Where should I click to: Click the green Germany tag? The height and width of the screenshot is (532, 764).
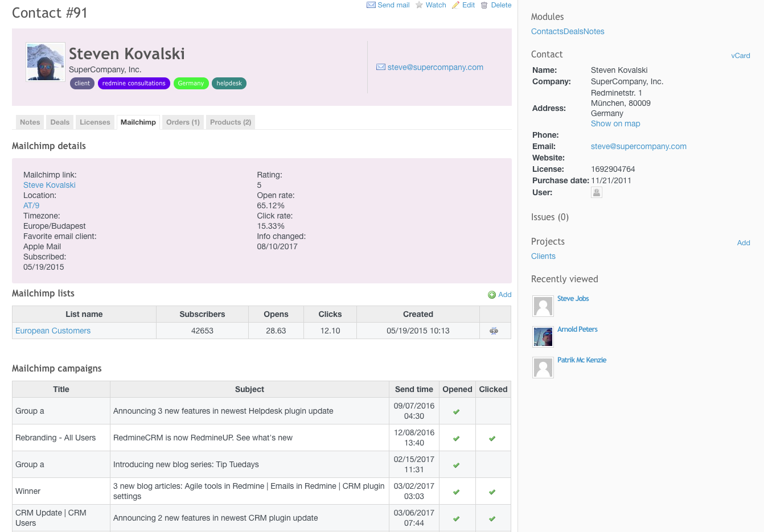point(191,84)
